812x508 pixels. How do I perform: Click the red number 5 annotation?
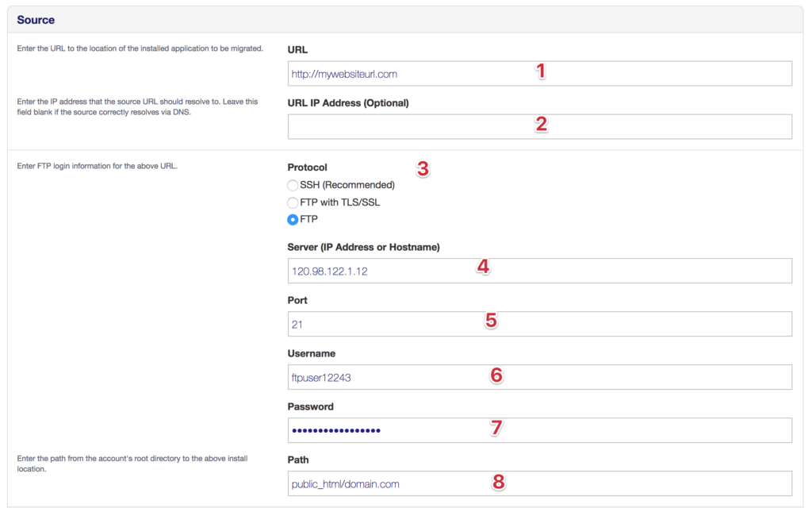point(491,321)
